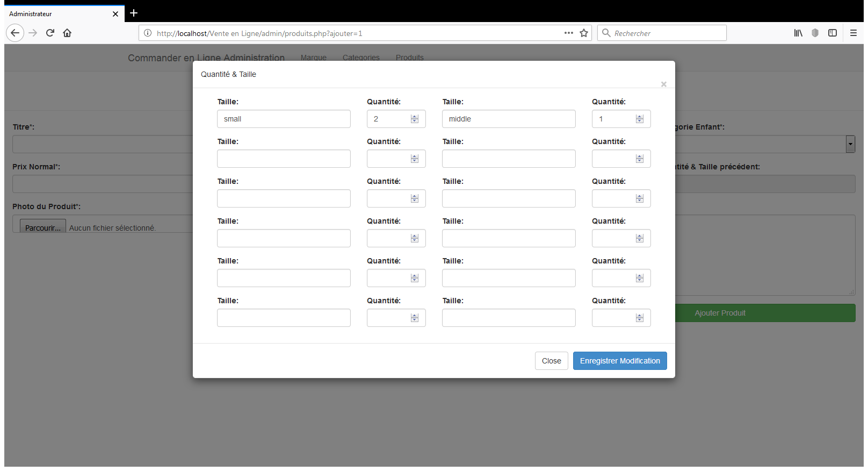This screenshot has width=868, height=471.
Task: Click Commander en Ligne Administration brand link
Action: (206, 58)
